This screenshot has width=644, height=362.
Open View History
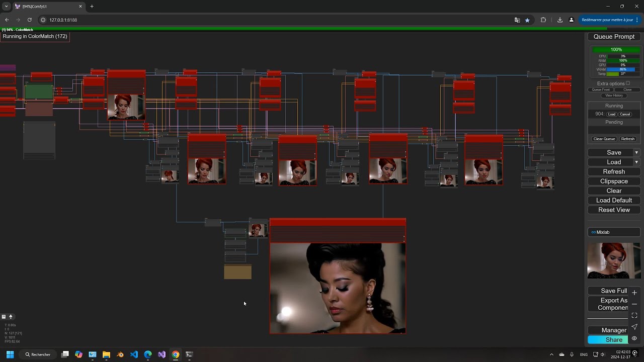pos(614,96)
